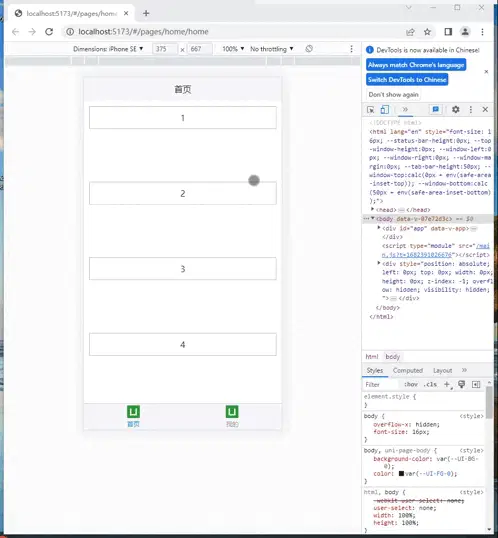Collapse the body element node
Image resolution: width=498 pixels, height=538 pixels.
click(x=373, y=218)
